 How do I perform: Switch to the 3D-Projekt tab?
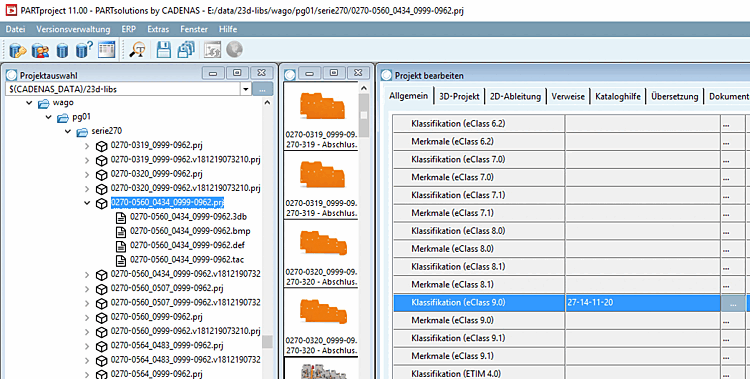459,96
